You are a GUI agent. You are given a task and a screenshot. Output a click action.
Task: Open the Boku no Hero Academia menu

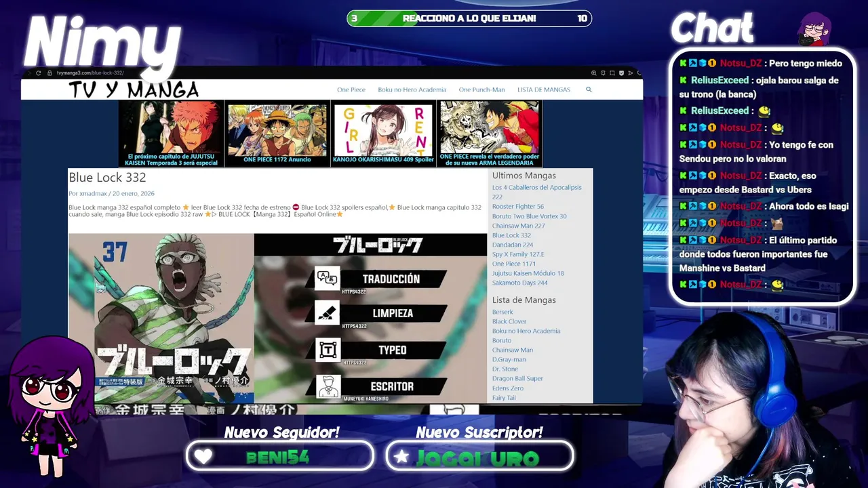tap(412, 89)
